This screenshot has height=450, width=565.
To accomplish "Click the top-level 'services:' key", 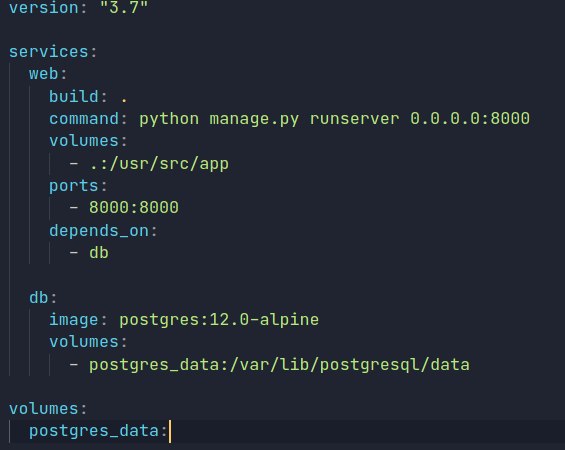I will click(x=53, y=52).
